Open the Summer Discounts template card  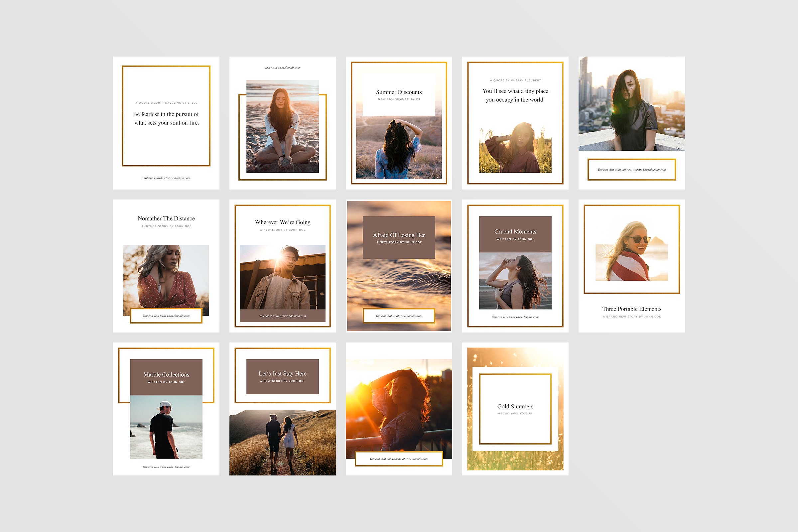point(399,95)
